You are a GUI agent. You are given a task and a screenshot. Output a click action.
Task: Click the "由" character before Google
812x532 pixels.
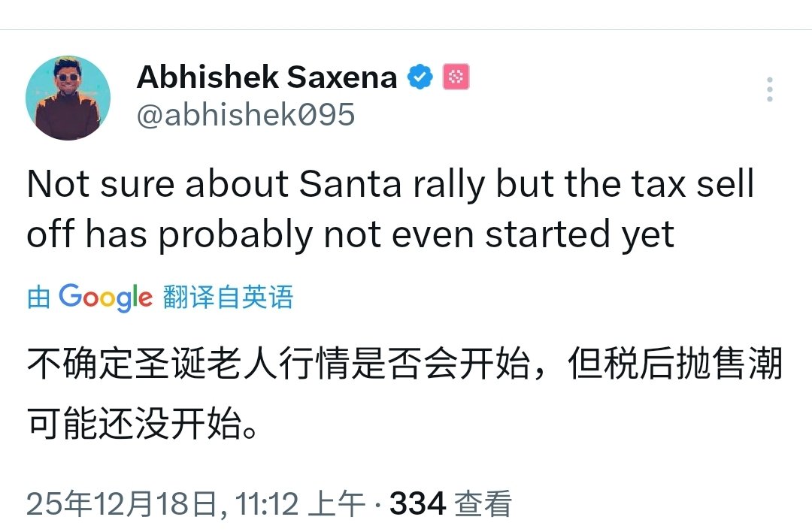point(39,298)
